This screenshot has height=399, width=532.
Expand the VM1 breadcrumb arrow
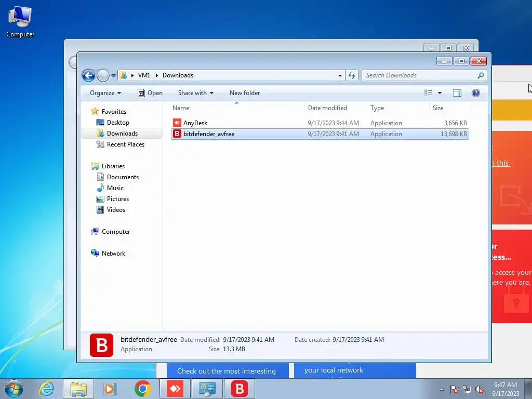coord(132,75)
